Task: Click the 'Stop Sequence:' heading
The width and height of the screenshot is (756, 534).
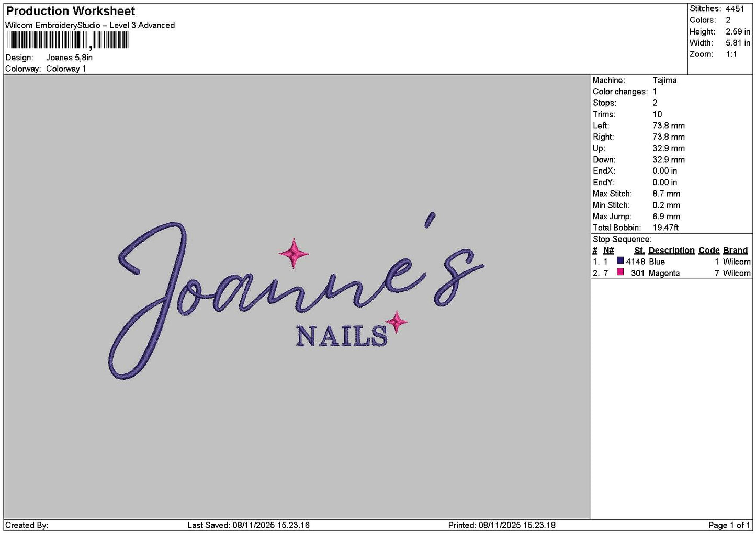Action: pos(622,240)
